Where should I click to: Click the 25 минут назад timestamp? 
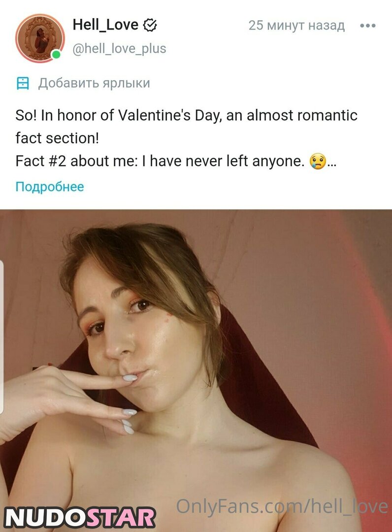296,26
